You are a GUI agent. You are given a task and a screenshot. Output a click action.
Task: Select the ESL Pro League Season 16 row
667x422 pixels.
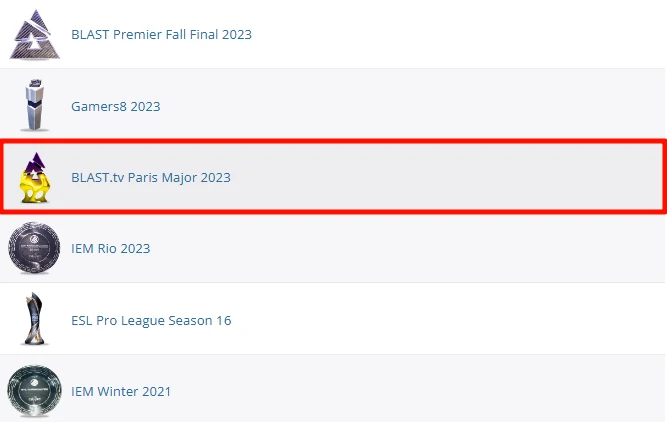333,319
